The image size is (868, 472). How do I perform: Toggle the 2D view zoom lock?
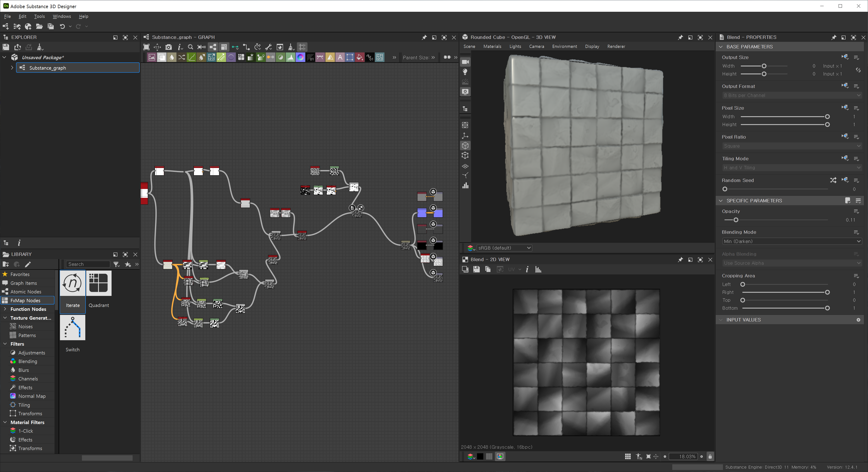click(710, 456)
